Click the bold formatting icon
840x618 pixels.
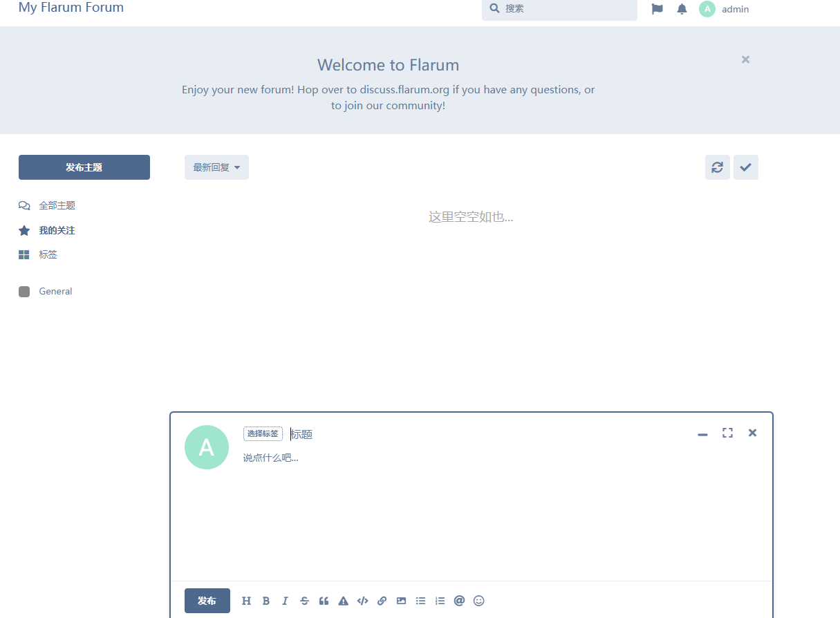pyautogui.click(x=265, y=601)
